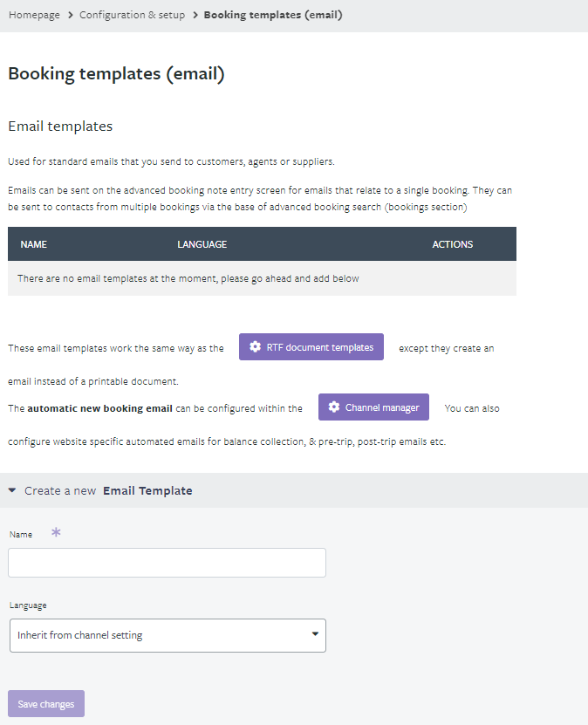Screen dimensions: 588x725
Task: Click Booking templates (email) breadcrumb
Action: [273, 15]
